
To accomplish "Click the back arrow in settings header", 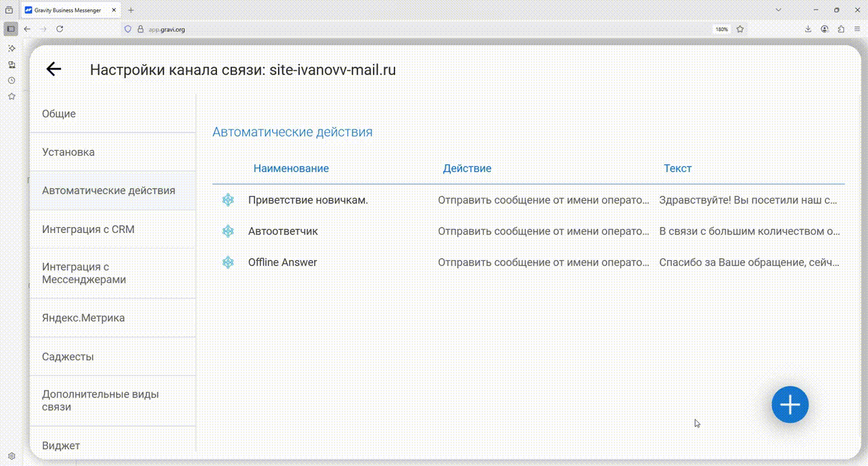I will (x=53, y=70).
